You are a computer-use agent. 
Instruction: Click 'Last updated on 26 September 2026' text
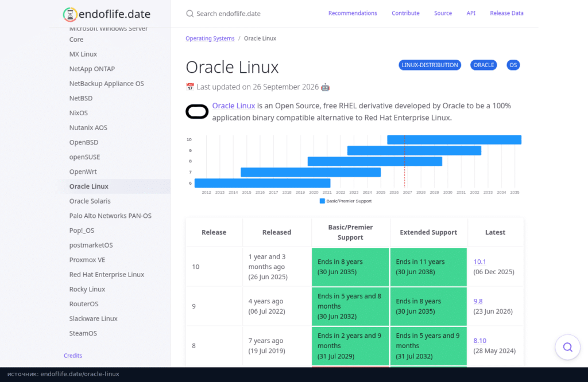(258, 87)
